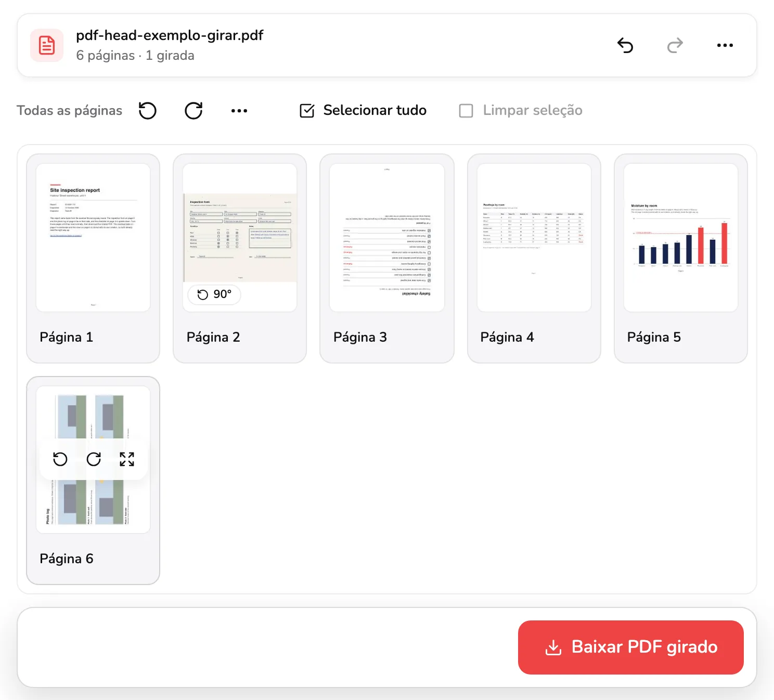Click the 90° rotation badge on Página 2
This screenshot has width=774, height=700.
[x=214, y=294]
